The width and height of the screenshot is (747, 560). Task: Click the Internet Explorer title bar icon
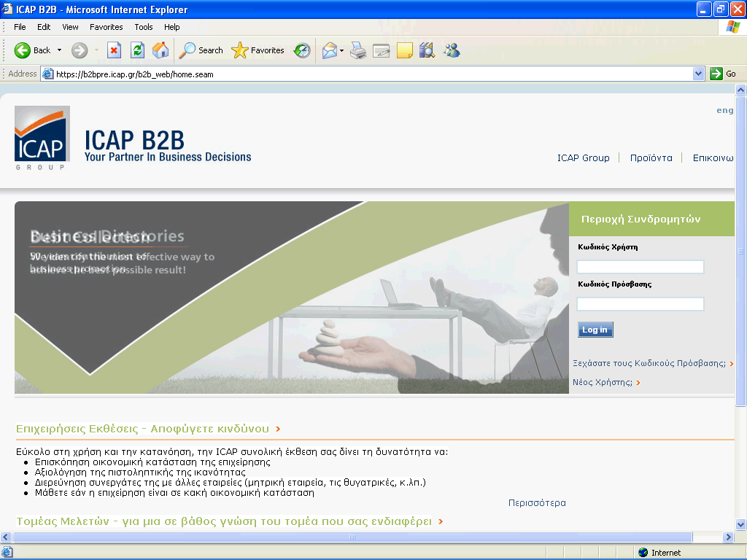point(7,9)
